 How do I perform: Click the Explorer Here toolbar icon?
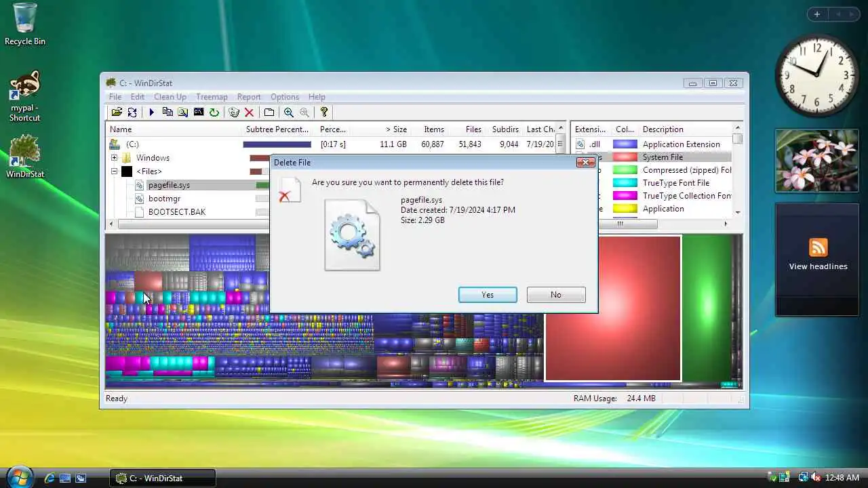183,113
